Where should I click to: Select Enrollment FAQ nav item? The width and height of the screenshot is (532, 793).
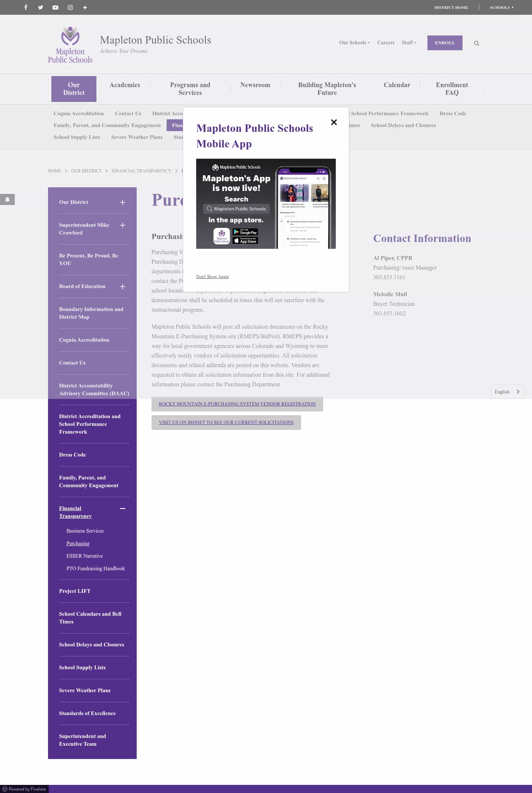(x=452, y=89)
